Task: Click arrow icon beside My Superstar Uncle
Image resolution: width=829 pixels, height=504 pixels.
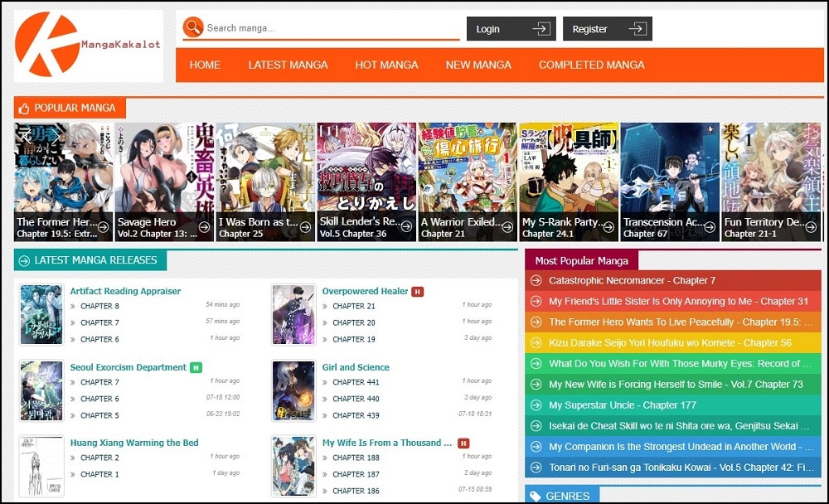Action: point(536,405)
